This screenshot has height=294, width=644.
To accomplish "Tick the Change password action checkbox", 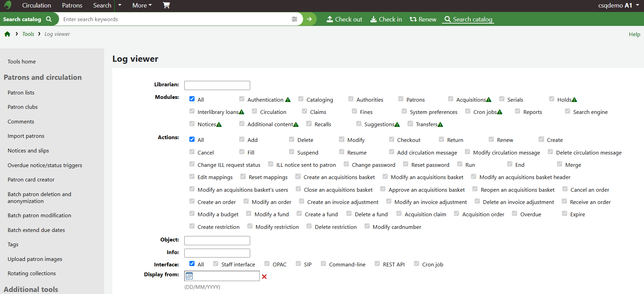I will tap(346, 164).
